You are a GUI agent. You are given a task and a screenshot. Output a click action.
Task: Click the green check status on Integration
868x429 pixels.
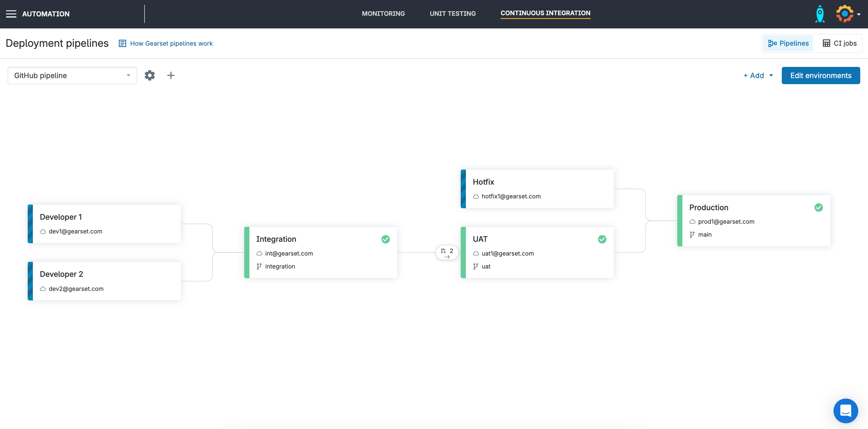(385, 239)
